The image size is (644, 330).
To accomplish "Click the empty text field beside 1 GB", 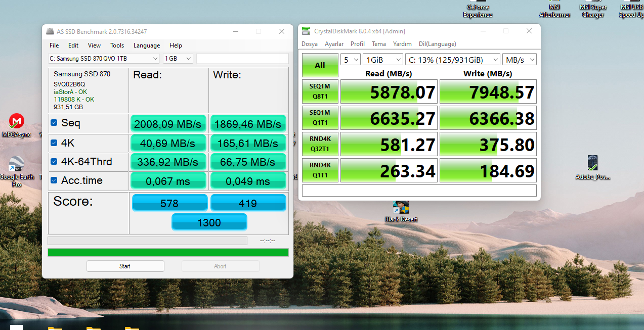I will click(242, 59).
